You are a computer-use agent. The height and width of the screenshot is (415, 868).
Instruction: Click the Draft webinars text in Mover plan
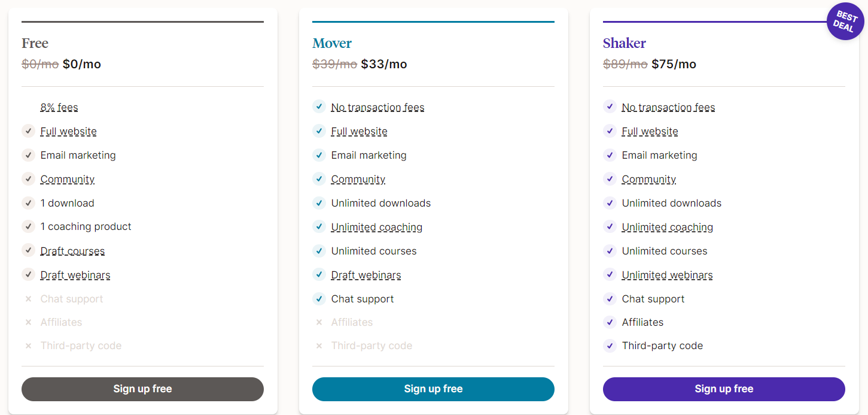coord(366,275)
